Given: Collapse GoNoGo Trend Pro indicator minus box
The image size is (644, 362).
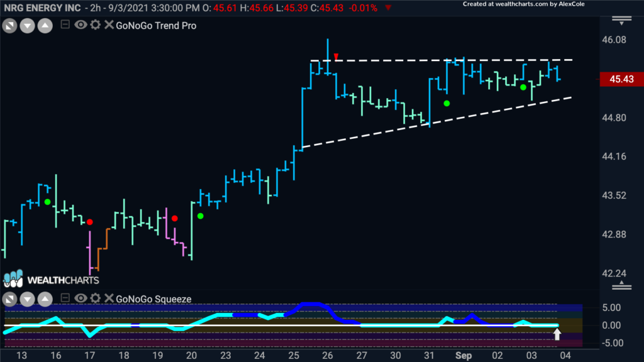Looking at the screenshot, I should 65,25.
